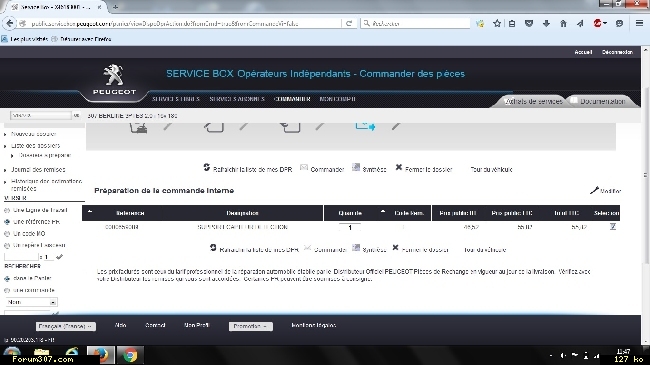The height and width of the screenshot is (365, 650).
Task: Expand 'Historique des estimations remisées' item
Action: tap(46, 185)
